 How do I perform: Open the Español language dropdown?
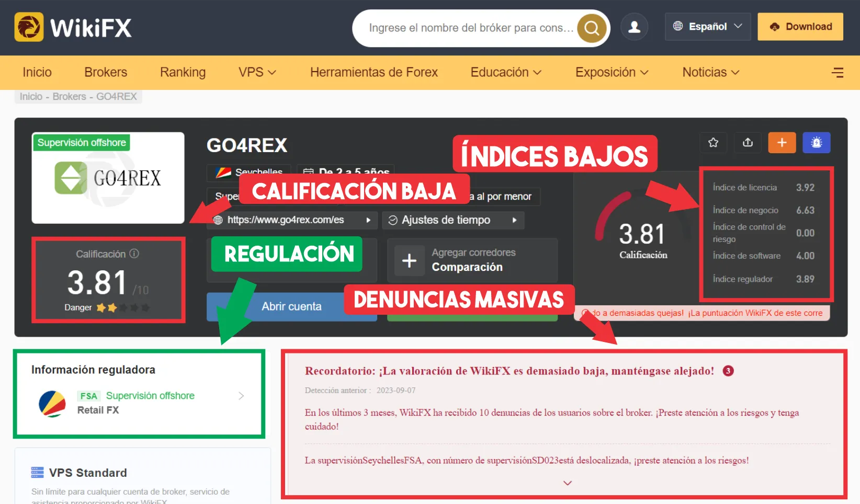pos(708,27)
